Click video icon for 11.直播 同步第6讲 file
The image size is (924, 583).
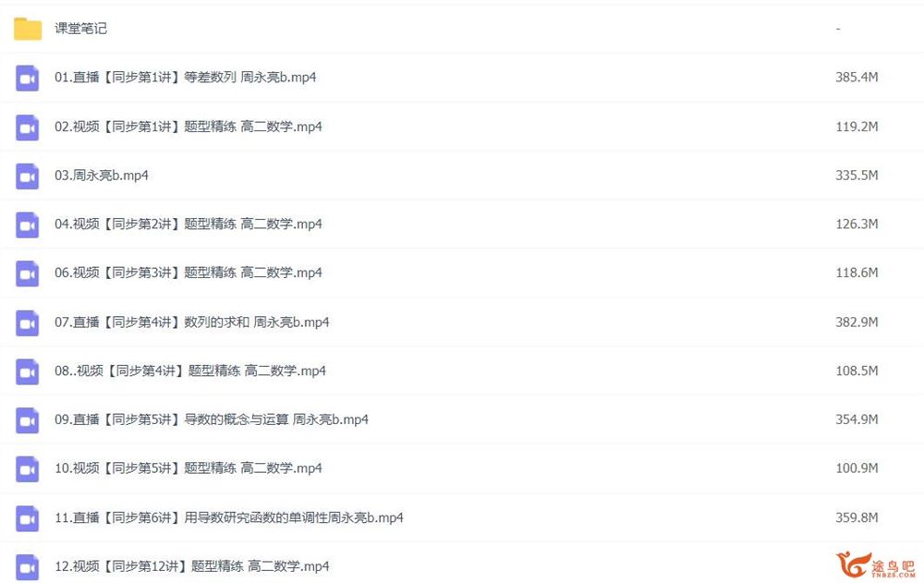(27, 518)
